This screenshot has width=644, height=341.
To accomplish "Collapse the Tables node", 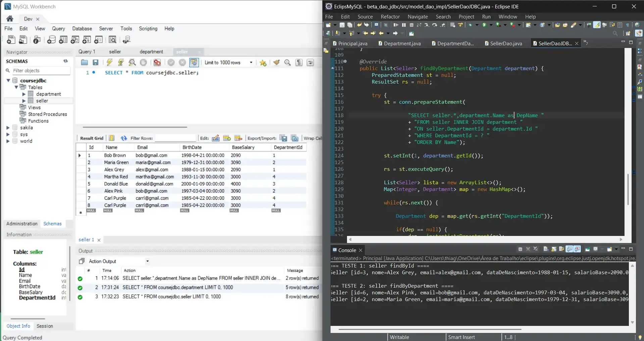I will click(16, 87).
